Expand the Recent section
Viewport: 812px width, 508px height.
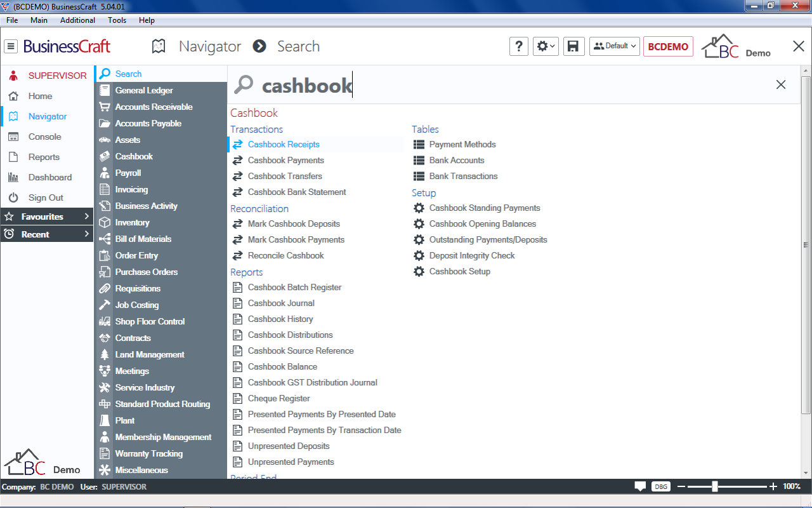point(47,234)
